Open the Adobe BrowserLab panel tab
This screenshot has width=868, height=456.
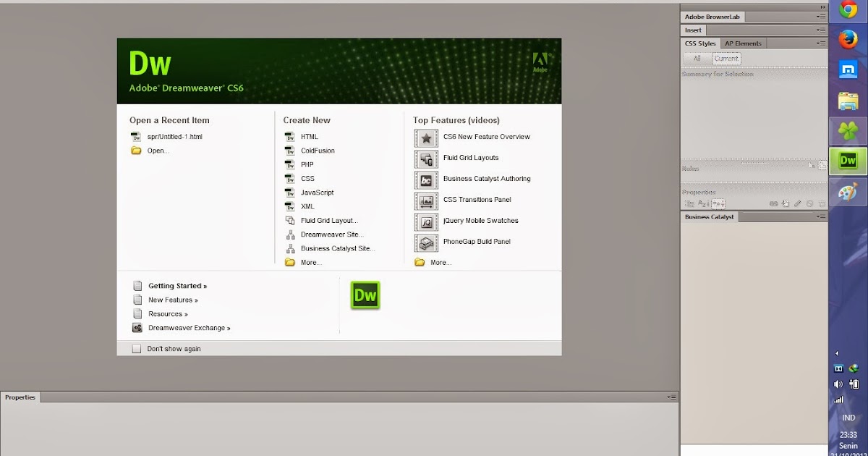pos(712,17)
